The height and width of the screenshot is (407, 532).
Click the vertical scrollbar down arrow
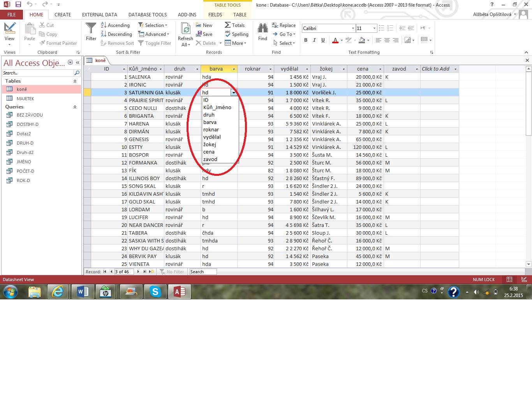pyautogui.click(x=528, y=264)
